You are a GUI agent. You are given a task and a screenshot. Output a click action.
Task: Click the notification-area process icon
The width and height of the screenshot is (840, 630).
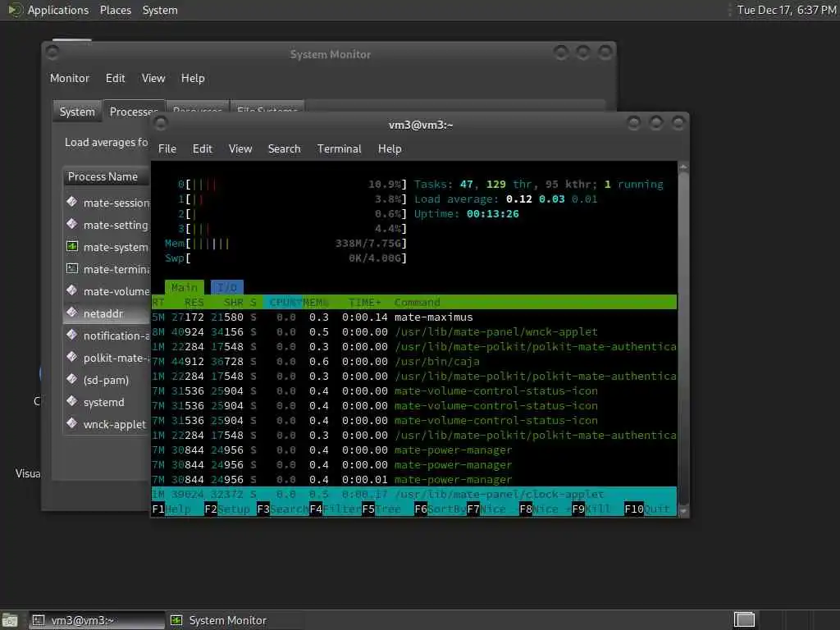[72, 335]
